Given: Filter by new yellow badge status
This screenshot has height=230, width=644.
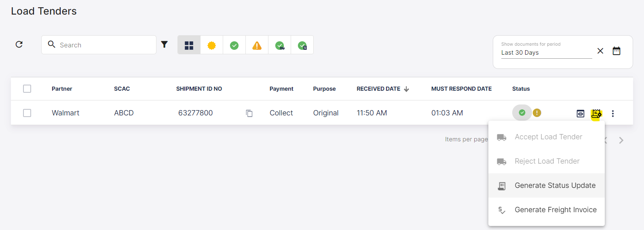Looking at the screenshot, I should click(211, 45).
